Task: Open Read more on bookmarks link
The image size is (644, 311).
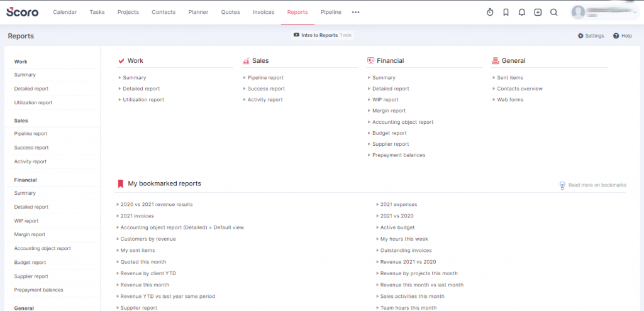Action: [597, 185]
